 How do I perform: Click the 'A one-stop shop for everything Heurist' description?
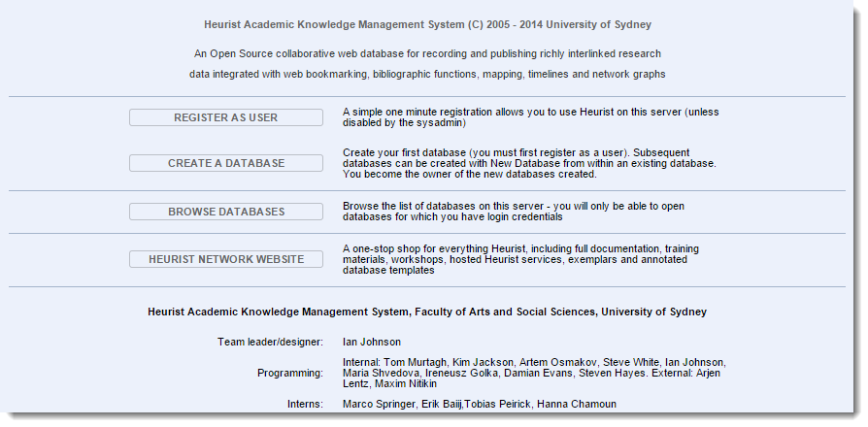tap(520, 259)
